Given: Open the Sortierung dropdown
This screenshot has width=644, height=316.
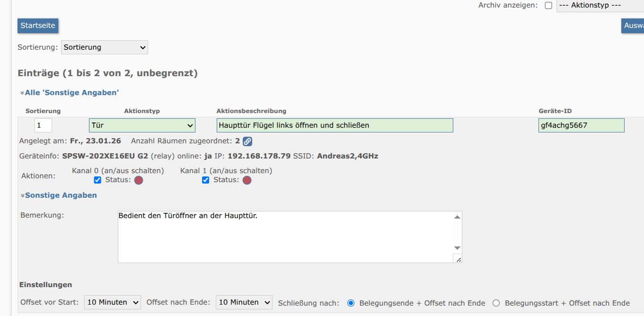Looking at the screenshot, I should pos(105,47).
